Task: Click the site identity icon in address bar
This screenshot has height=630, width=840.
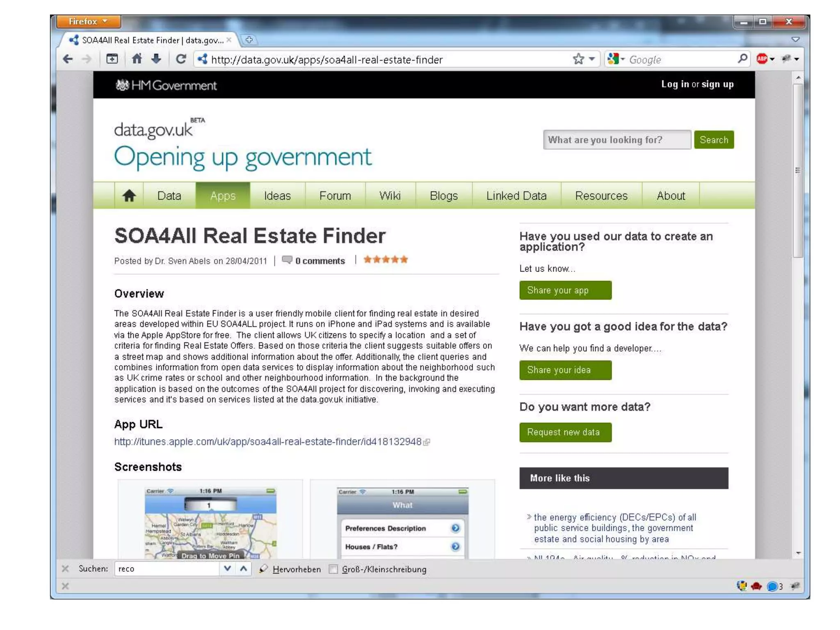Action: click(x=203, y=59)
